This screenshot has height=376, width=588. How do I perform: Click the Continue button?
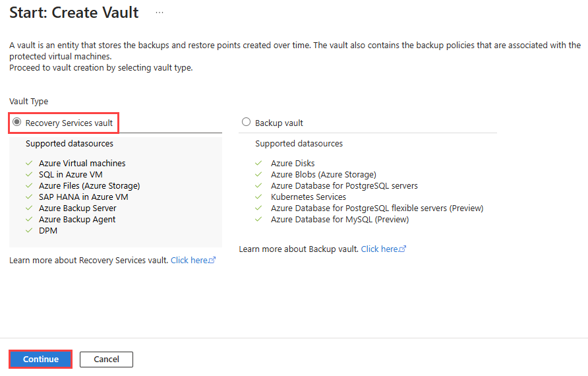click(41, 359)
